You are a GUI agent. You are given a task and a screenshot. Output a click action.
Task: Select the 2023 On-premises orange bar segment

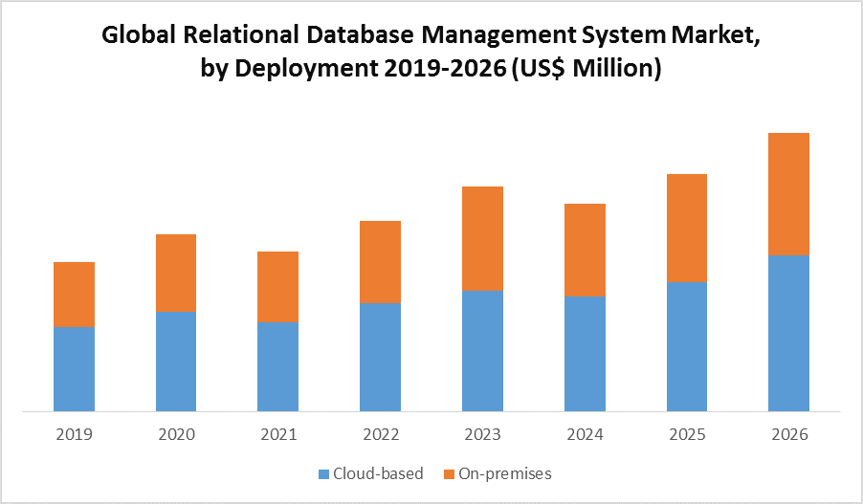click(482, 239)
